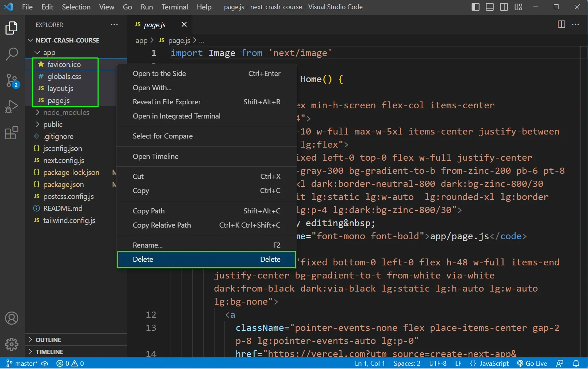Viewport: 588px width, 369px height.
Task: Choose Rename... from context menu
Action: (x=207, y=245)
